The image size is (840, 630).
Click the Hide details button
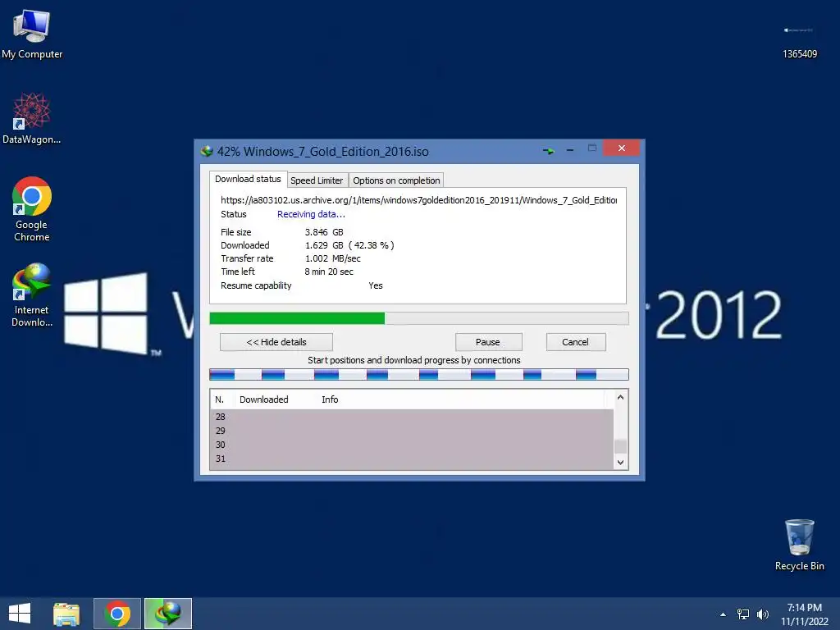click(x=276, y=342)
